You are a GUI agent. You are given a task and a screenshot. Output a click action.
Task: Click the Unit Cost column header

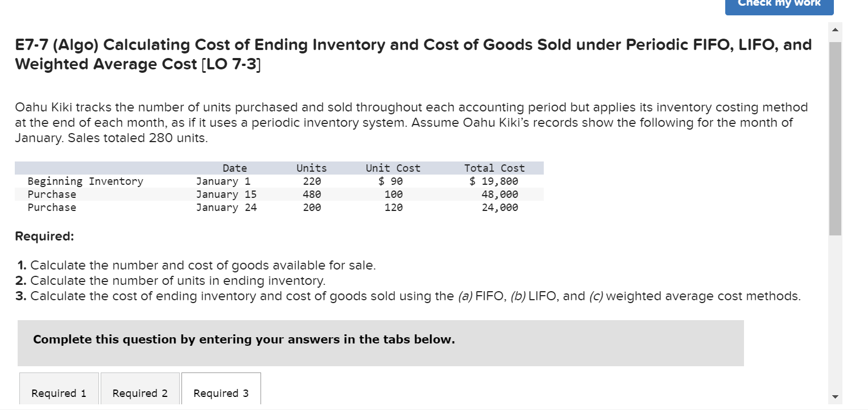point(393,168)
